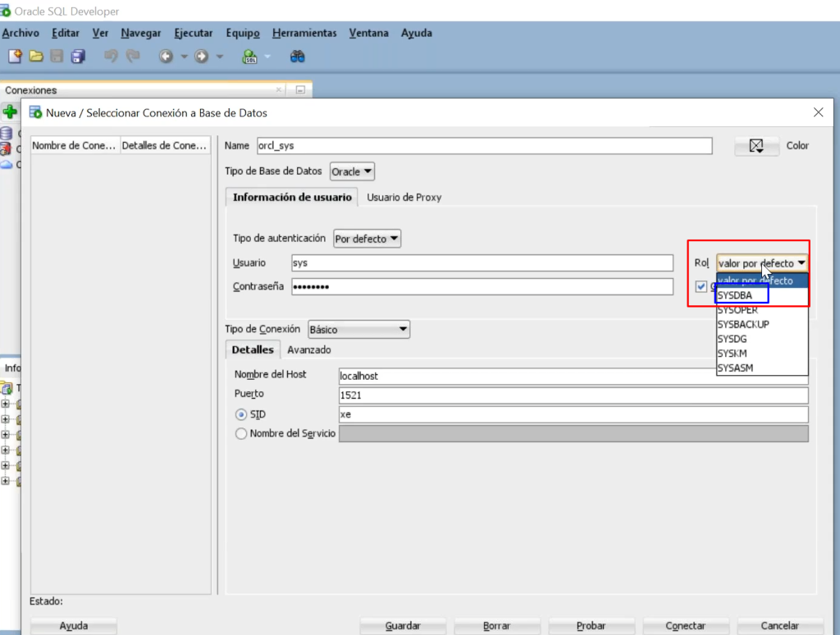Switch to Usuario de Proxy tab

[404, 197]
